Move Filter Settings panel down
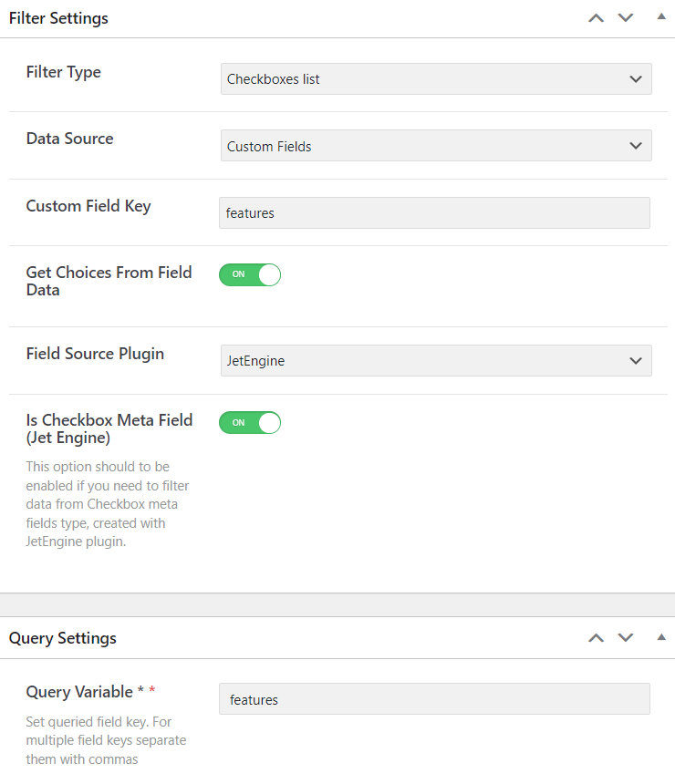Image resolution: width=675 pixels, height=784 pixels. point(626,18)
